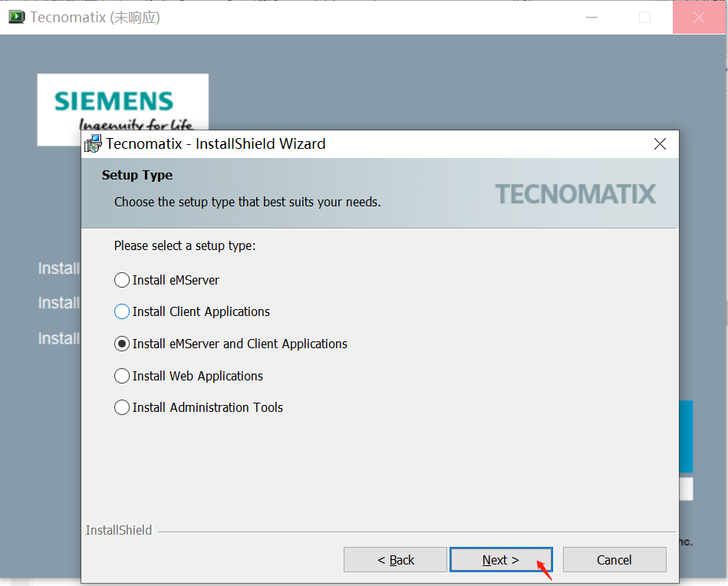Click 'Choose the setup type that best suits your needs.' text

point(248,202)
